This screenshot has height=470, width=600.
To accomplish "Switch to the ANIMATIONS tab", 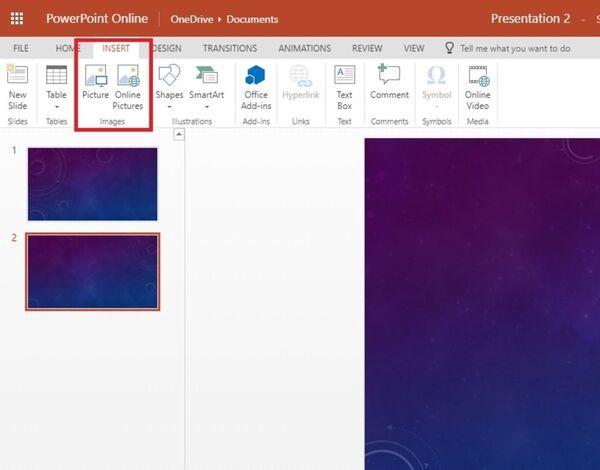I will click(x=304, y=48).
